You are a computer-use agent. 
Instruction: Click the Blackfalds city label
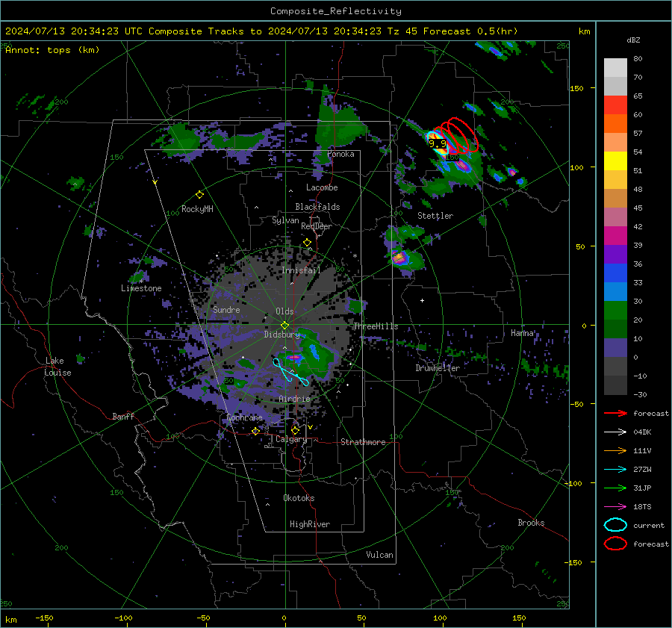coord(317,207)
